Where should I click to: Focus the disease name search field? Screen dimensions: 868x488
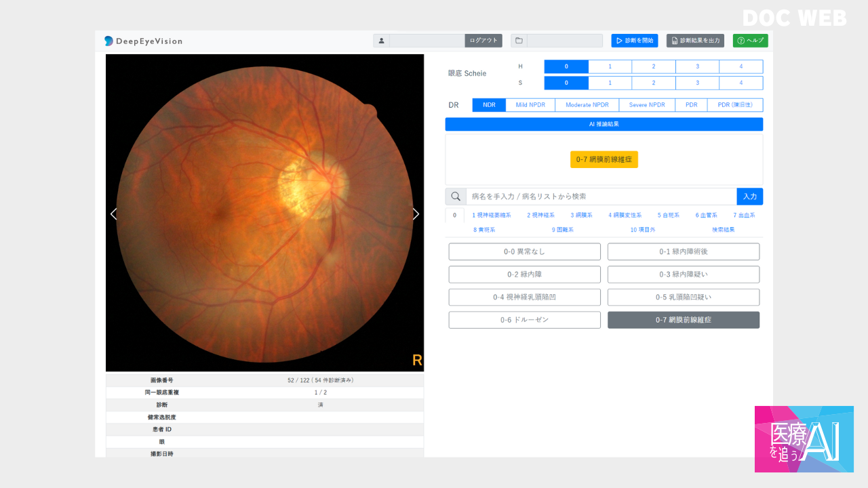coord(601,197)
